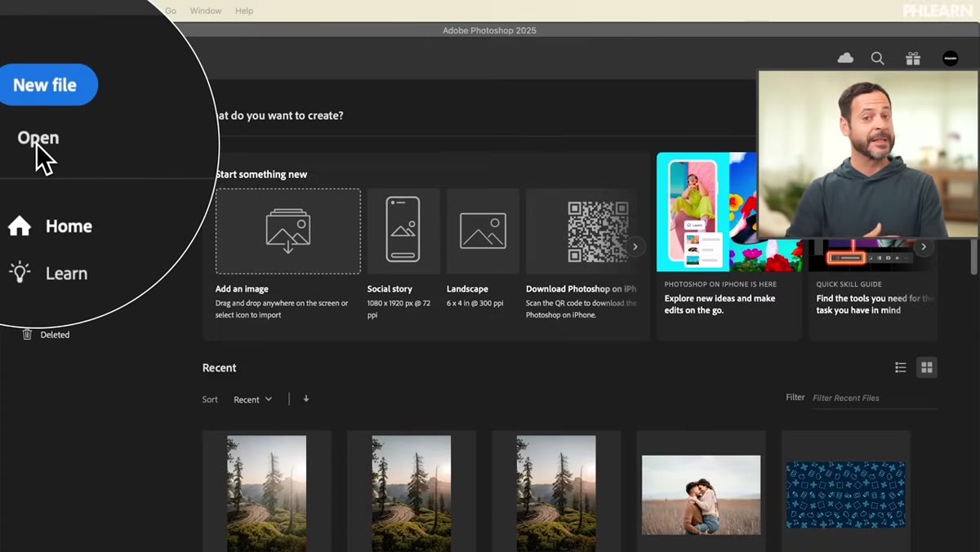Open the blue pattern recent file
The width and height of the screenshot is (980, 552).
845,495
